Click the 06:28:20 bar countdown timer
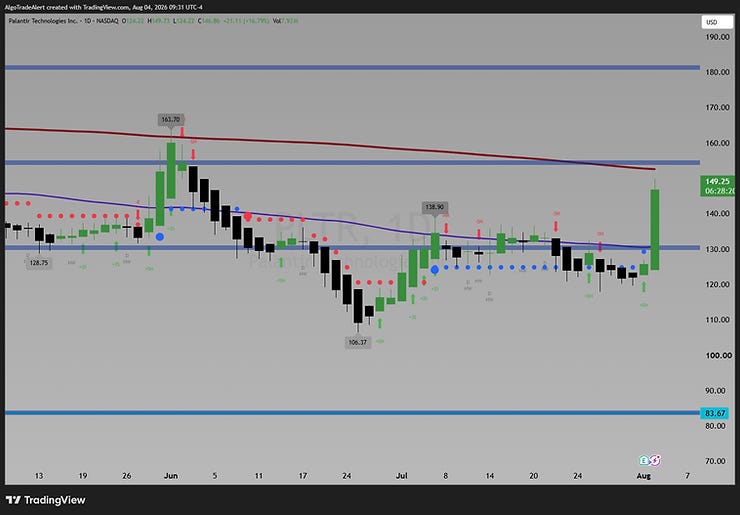 pos(718,191)
